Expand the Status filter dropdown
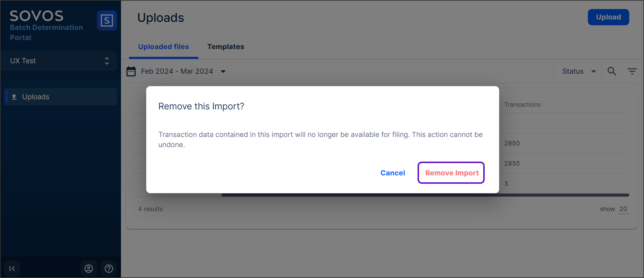This screenshot has width=644, height=278. 578,71
